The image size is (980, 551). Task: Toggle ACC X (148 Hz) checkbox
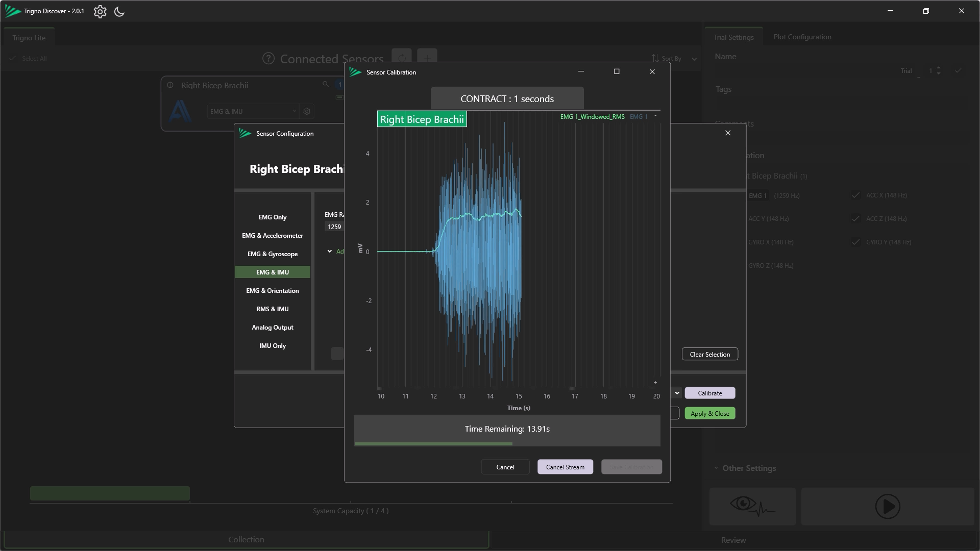[x=856, y=195]
